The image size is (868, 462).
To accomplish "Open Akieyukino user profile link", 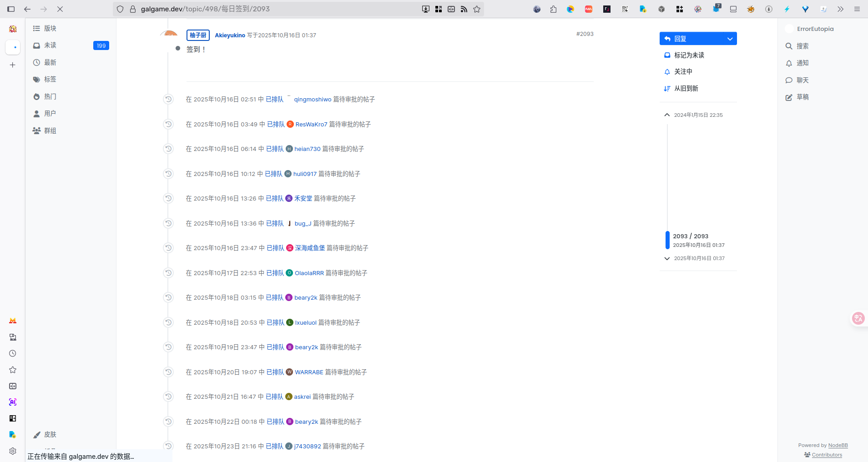I will (x=230, y=35).
